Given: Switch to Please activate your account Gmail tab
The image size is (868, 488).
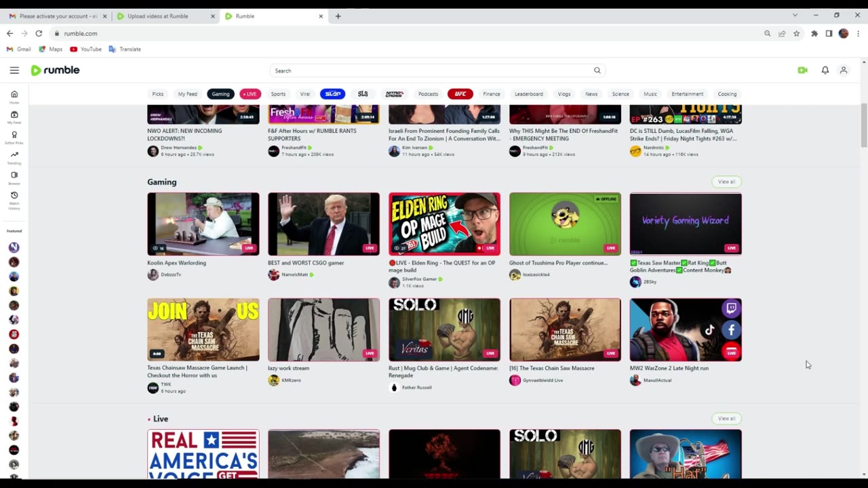Looking at the screenshot, I should (x=58, y=16).
